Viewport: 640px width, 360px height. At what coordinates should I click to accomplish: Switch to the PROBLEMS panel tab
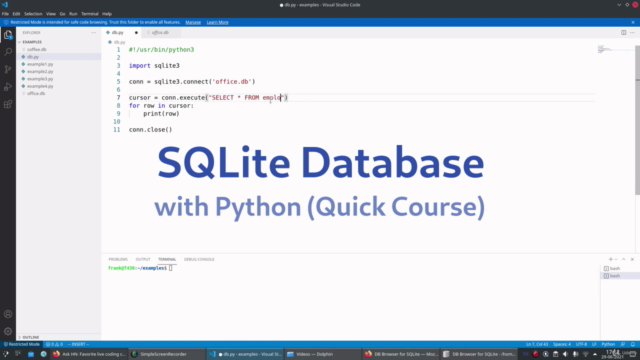118,259
